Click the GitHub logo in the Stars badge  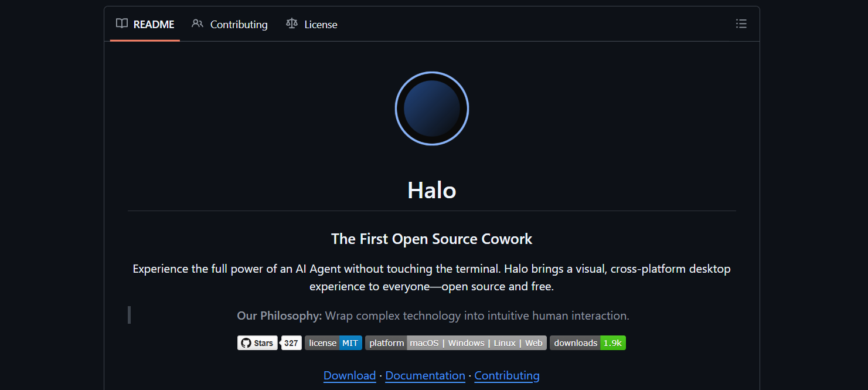tap(246, 342)
